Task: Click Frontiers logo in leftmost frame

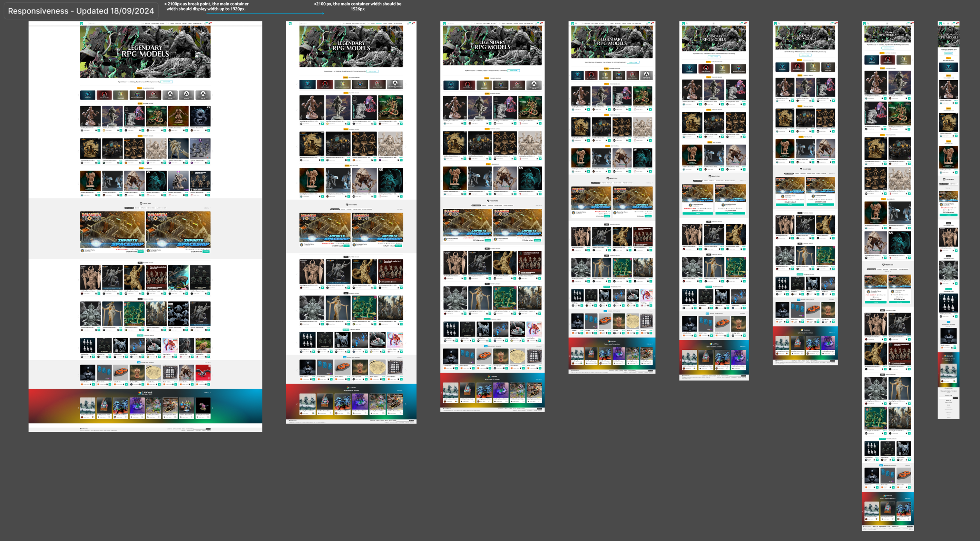Action: [x=145, y=204]
